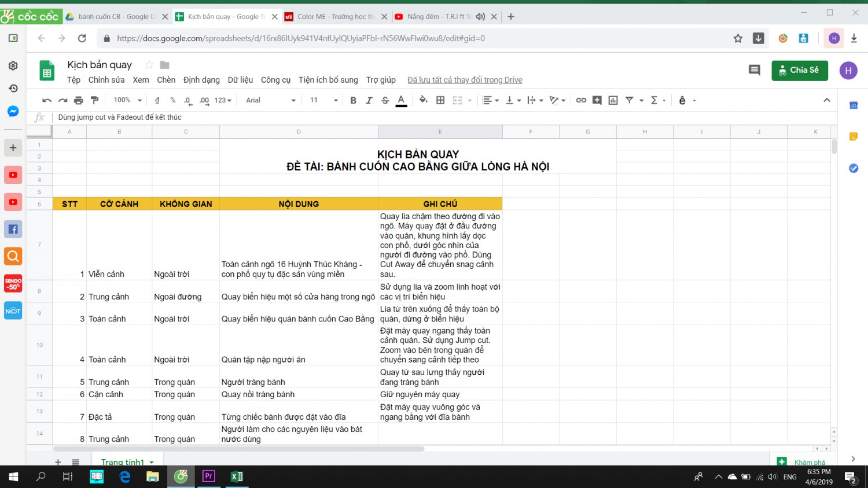Open the number format 123 dropdown

[x=223, y=101]
